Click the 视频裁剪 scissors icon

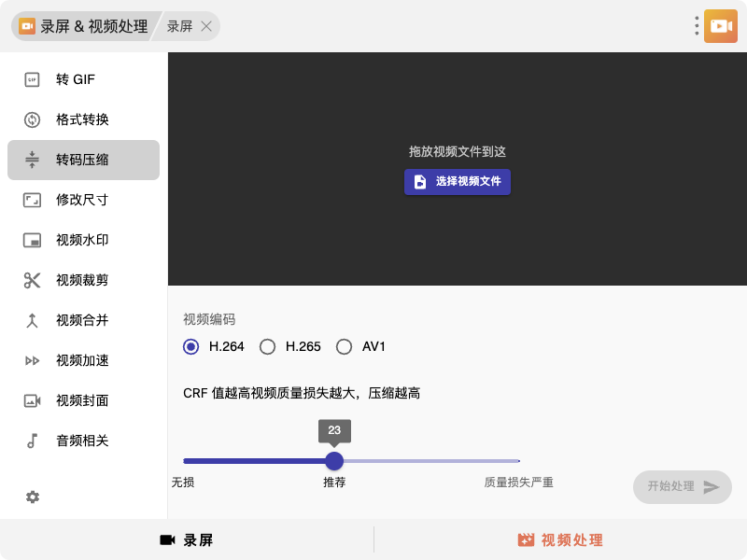(x=32, y=280)
